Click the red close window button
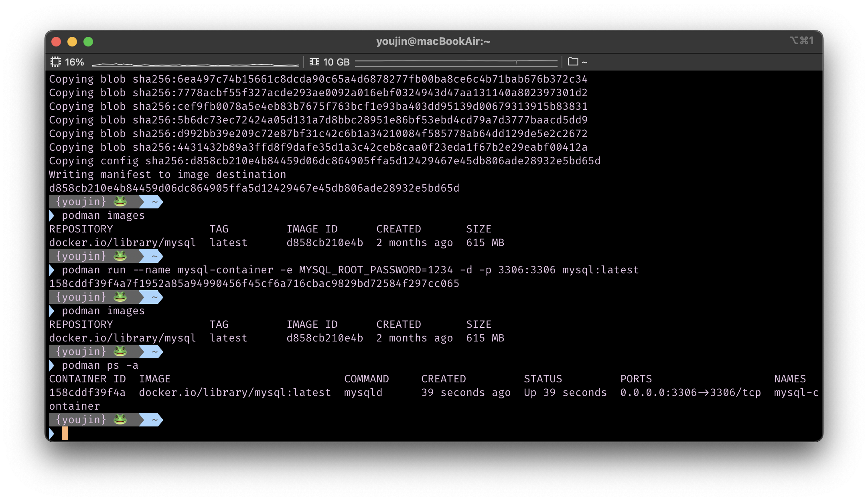The height and width of the screenshot is (501, 868). (56, 42)
